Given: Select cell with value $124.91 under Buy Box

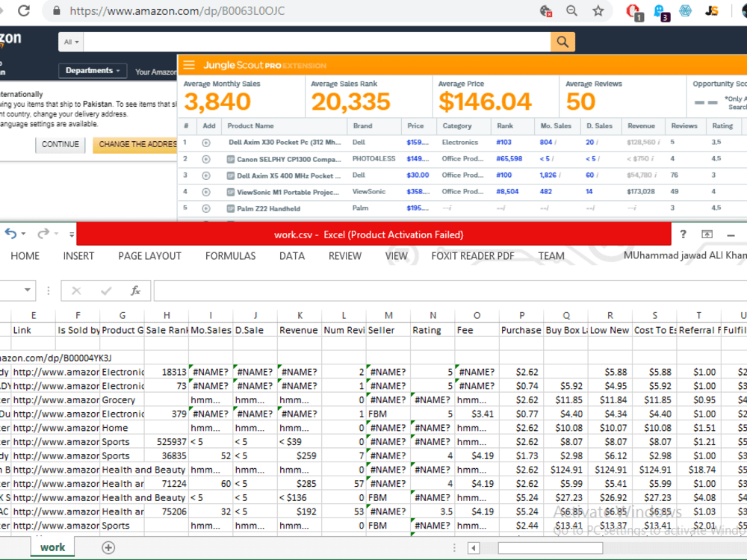Looking at the screenshot, I should 566,470.
